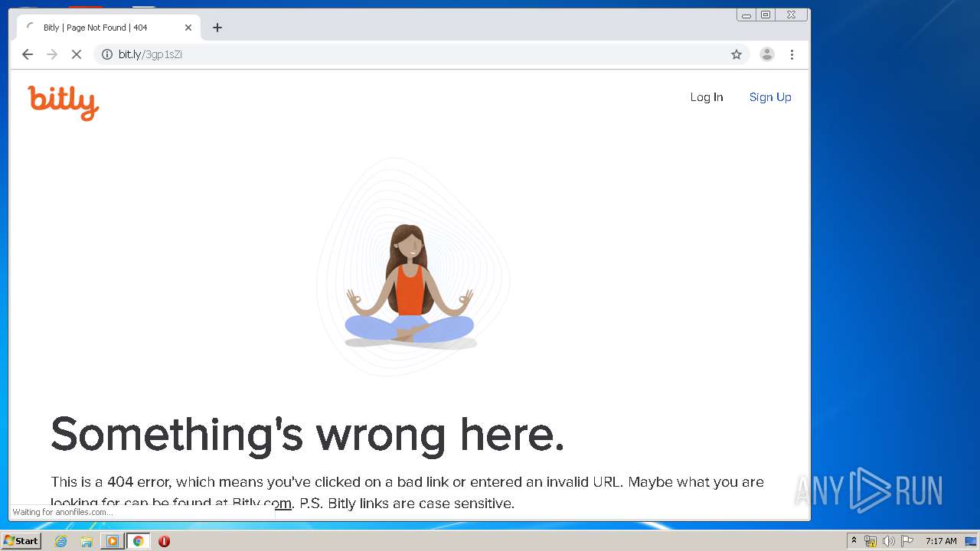Open the volume tray icon
The width and height of the screenshot is (980, 551).
click(888, 541)
